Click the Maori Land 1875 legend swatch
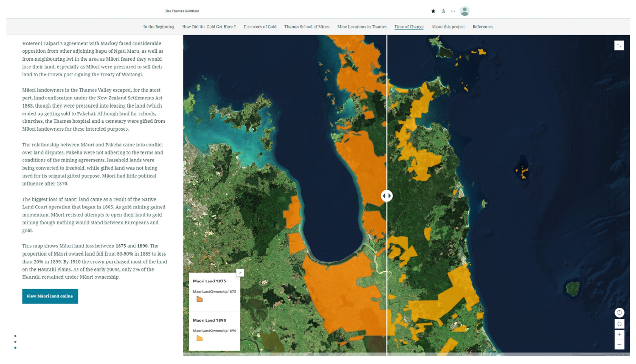636x364 pixels. tap(199, 299)
